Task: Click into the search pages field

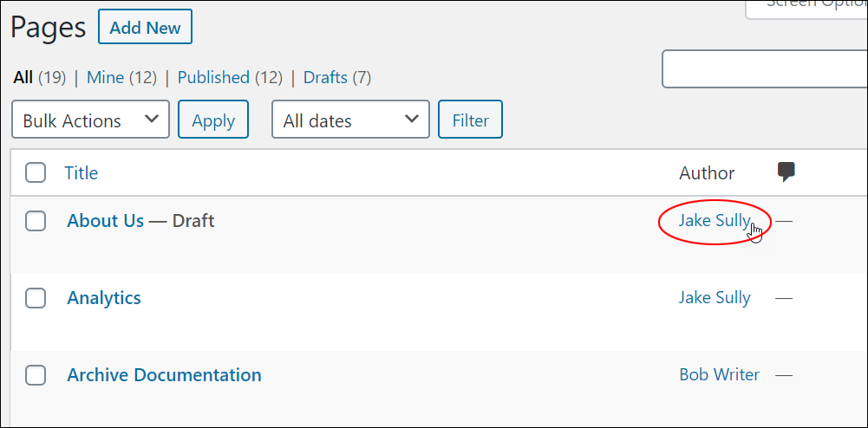Action: click(765, 69)
